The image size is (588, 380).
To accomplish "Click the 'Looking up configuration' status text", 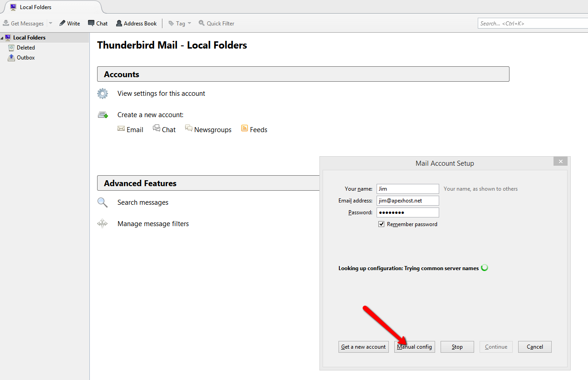I will 408,268.
